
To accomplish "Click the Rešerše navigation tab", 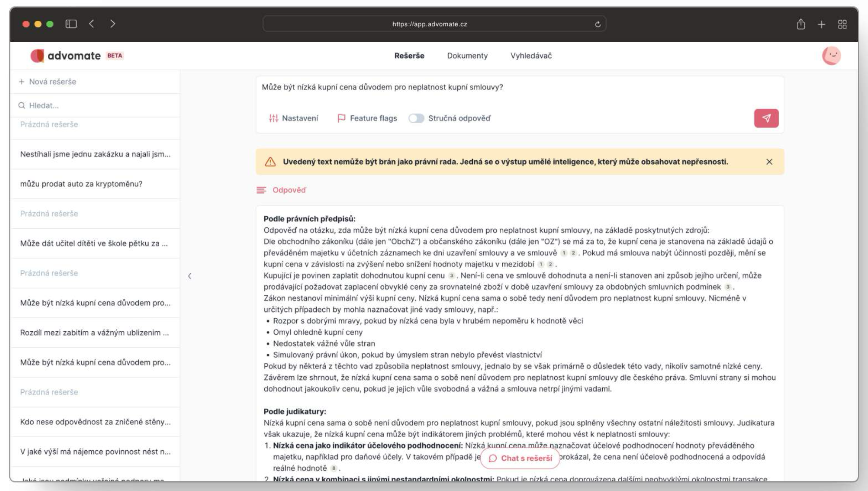I will 409,55.
